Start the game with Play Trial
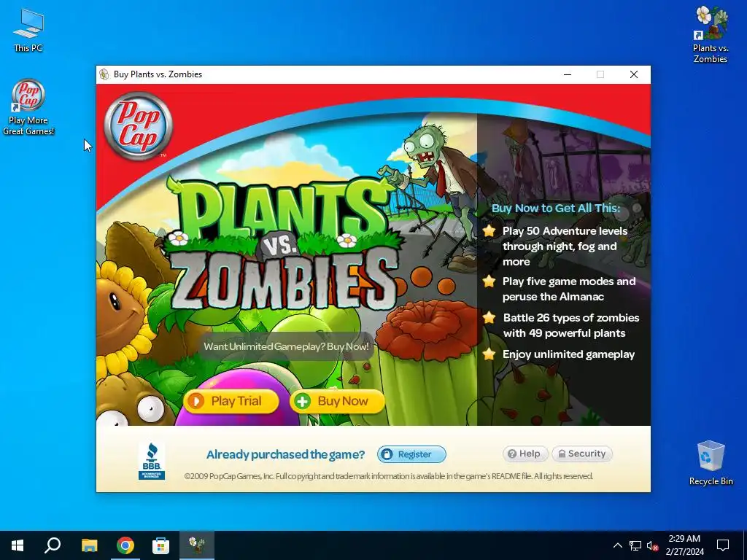 [x=231, y=401]
